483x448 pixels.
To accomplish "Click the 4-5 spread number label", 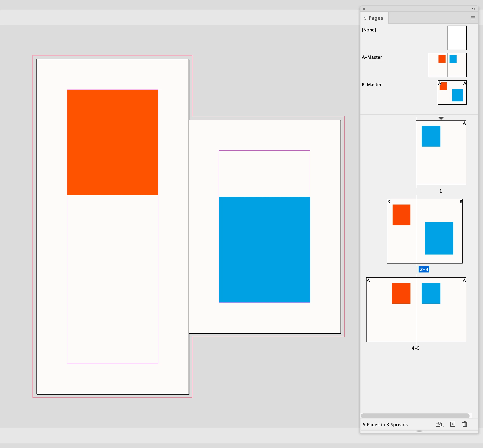I will pyautogui.click(x=415, y=348).
